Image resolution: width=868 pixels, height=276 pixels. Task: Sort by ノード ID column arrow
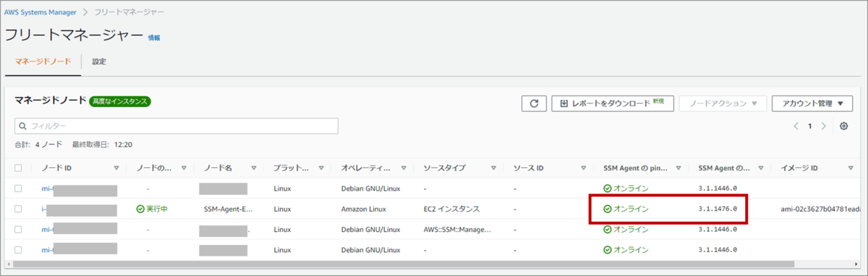[116, 168]
